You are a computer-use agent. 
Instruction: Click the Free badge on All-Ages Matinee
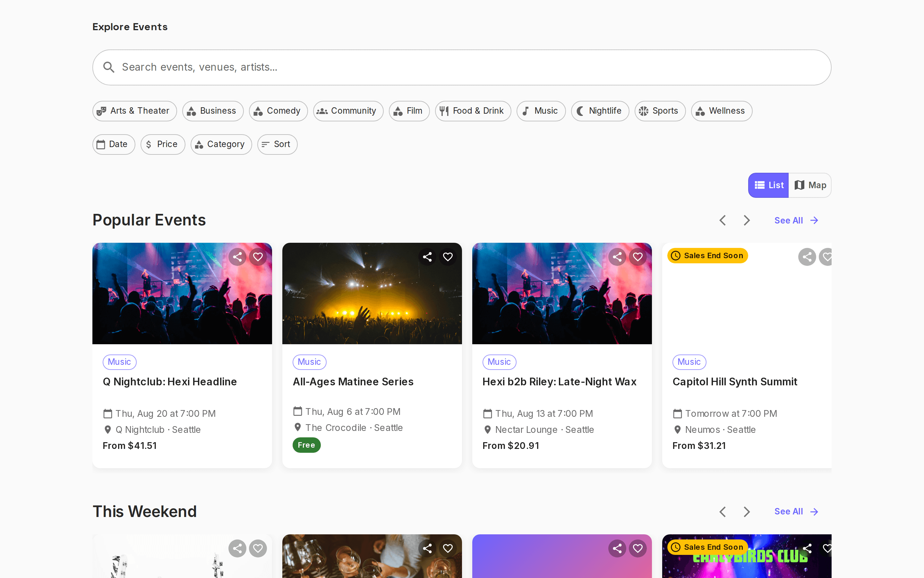click(x=306, y=445)
